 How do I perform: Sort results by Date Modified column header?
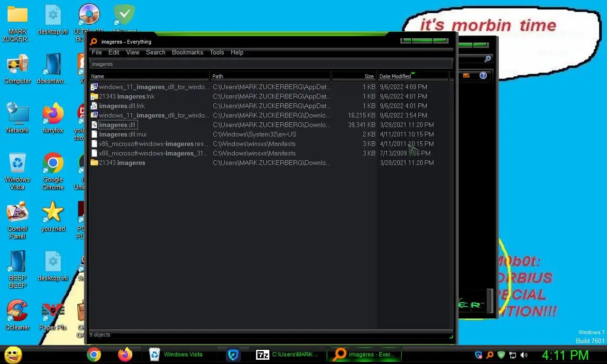pos(413,76)
